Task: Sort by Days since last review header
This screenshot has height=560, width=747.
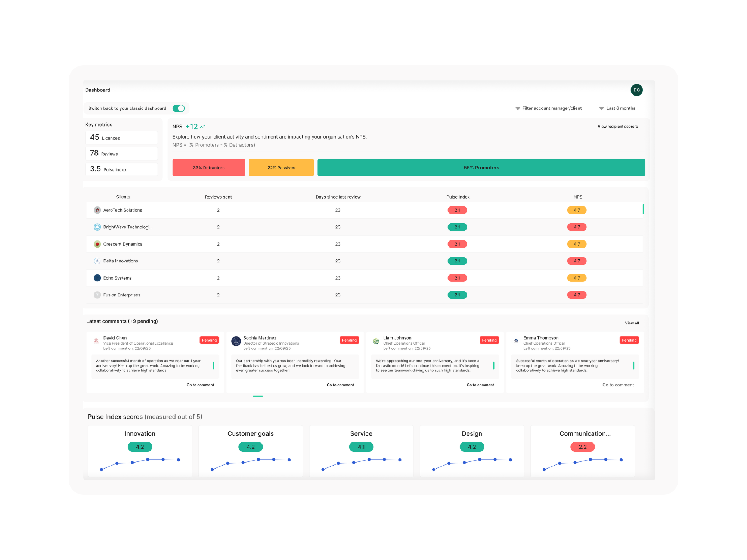Action: [x=338, y=197]
